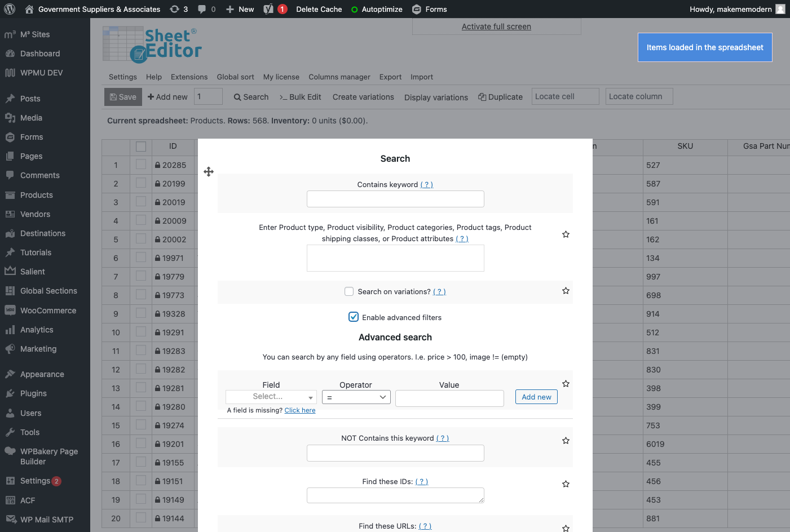The height and width of the screenshot is (532, 790).
Task: Click the Contains keyword help (?) link
Action: (427, 184)
